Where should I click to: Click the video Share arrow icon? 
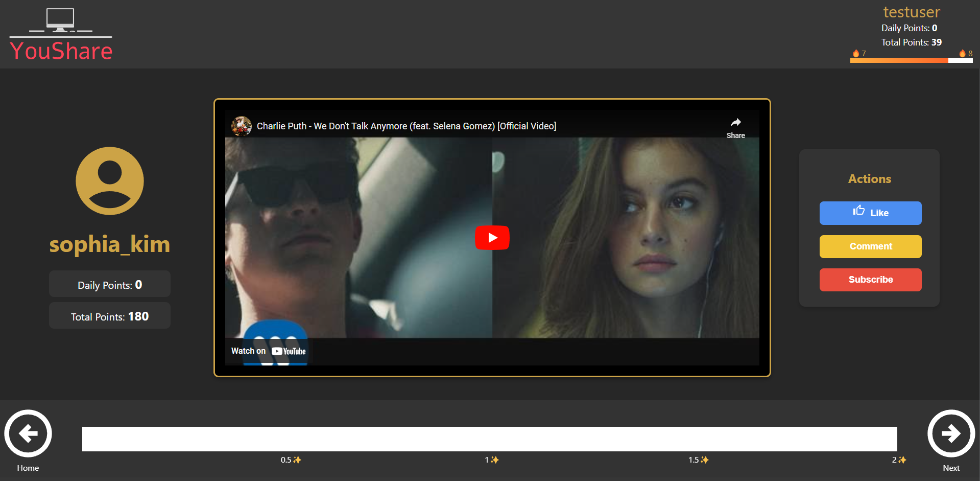(x=735, y=123)
